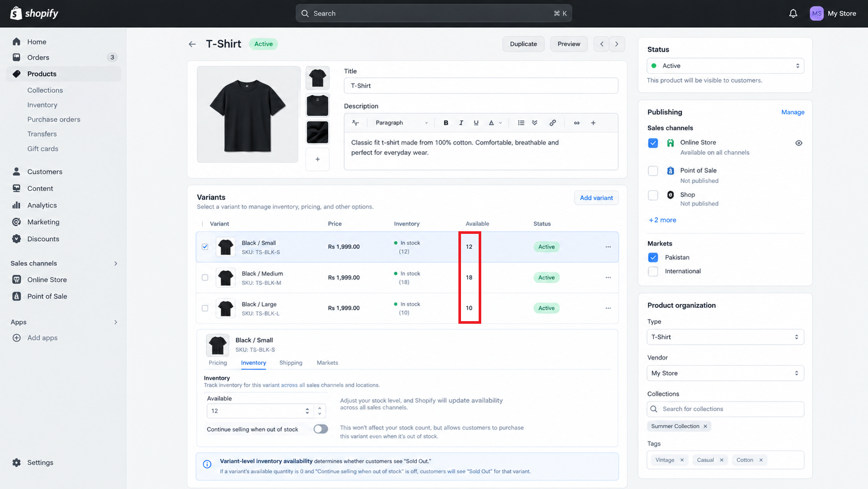Viewport: 868px width, 489px height.
Task: Toggle Online Store visibility eye icon
Action: click(798, 143)
